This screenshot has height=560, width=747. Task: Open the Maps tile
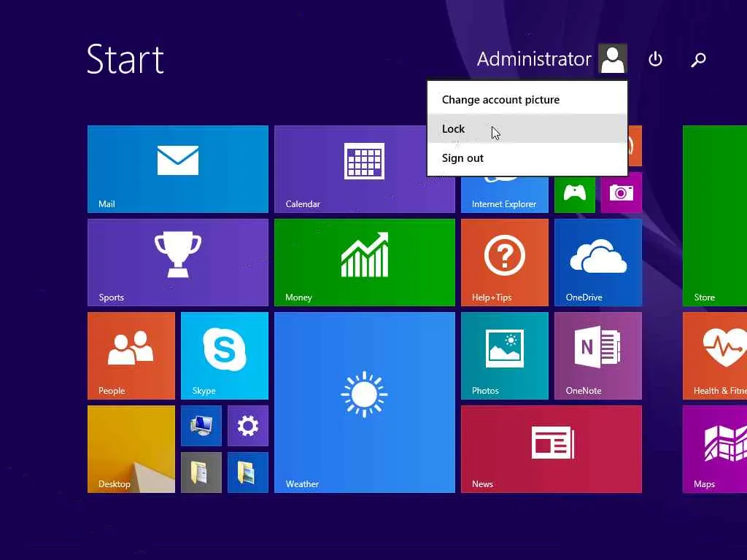[x=715, y=449]
